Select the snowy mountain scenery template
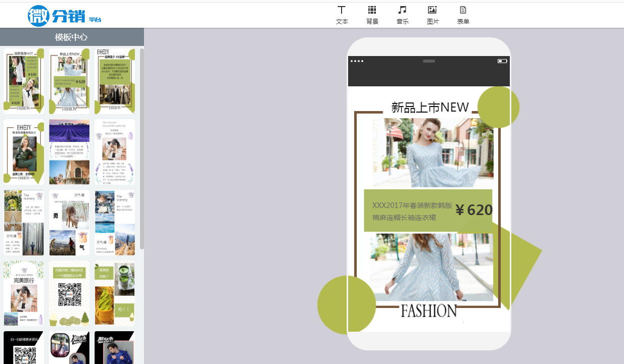The height and width of the screenshot is (364, 624). click(115, 223)
